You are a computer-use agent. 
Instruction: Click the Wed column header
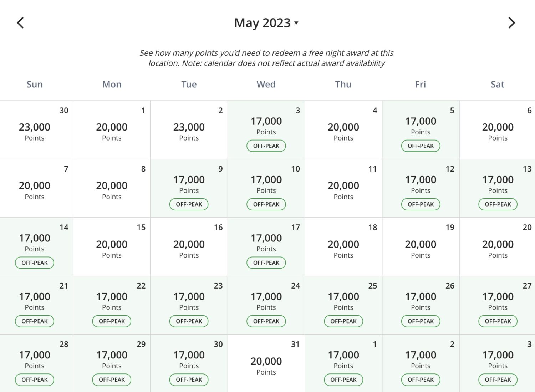266,84
